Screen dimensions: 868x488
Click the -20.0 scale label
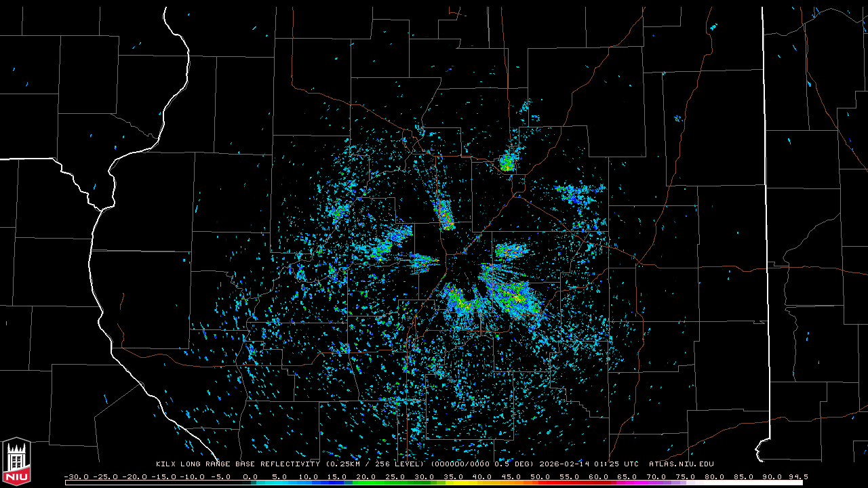[x=135, y=476]
